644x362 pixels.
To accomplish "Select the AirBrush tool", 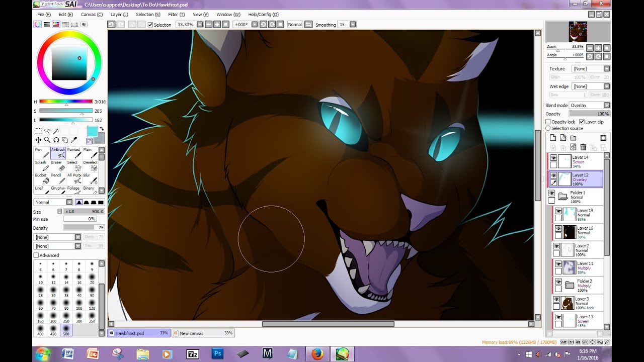I will click(x=58, y=153).
